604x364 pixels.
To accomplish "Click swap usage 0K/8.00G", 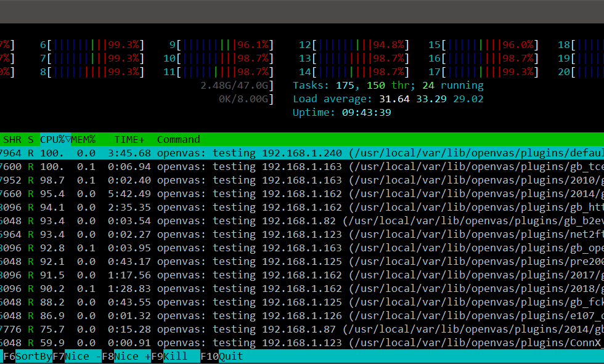I will [x=243, y=99].
